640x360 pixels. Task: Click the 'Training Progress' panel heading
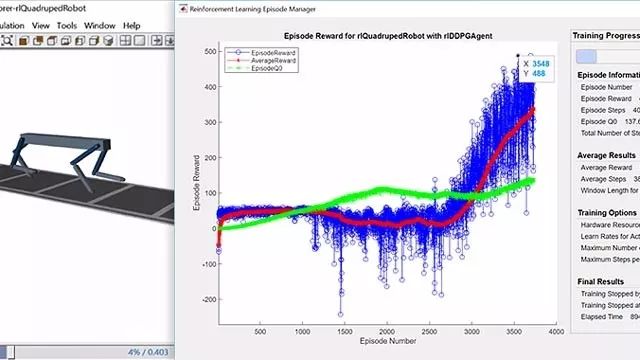[x=606, y=36]
